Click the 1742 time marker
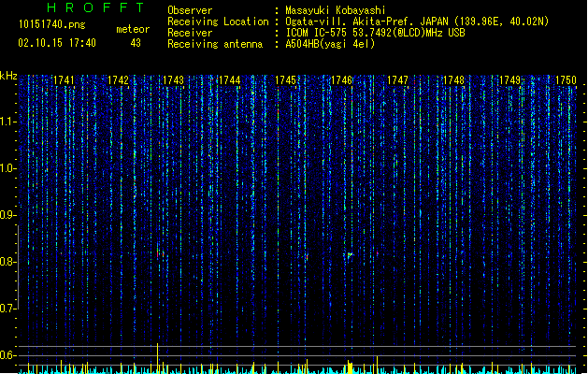 (118, 80)
